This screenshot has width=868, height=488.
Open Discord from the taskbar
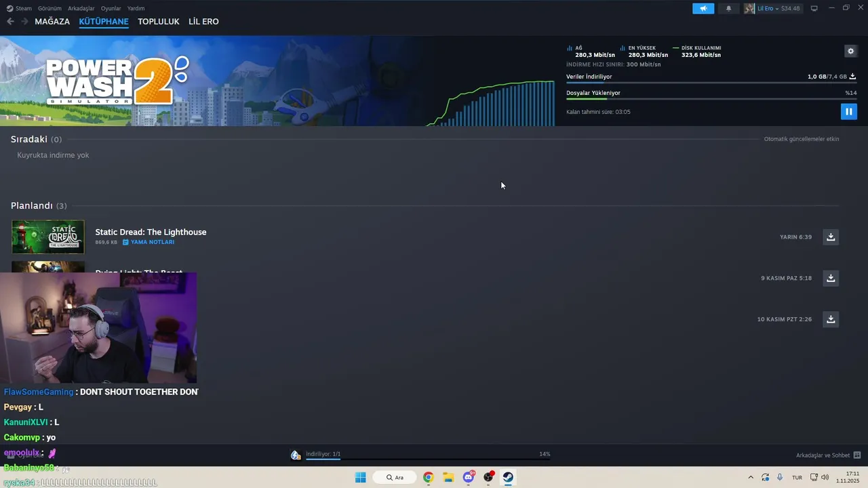[469, 477]
